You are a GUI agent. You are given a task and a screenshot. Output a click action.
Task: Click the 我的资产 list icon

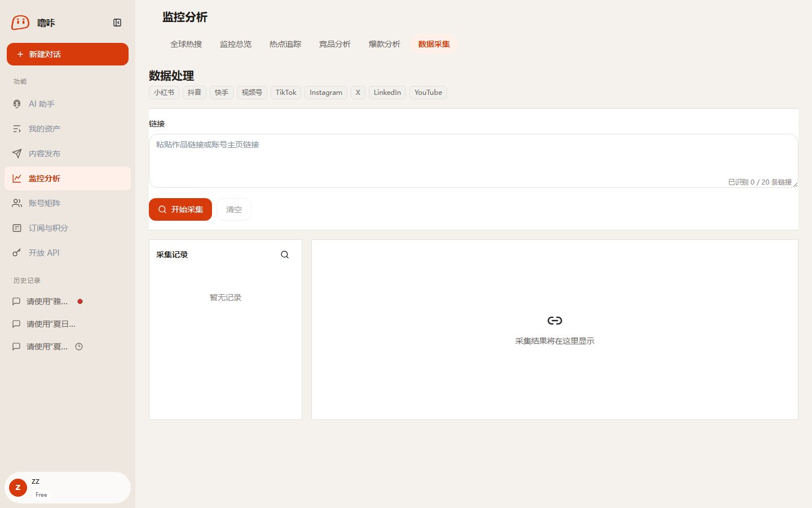point(17,129)
